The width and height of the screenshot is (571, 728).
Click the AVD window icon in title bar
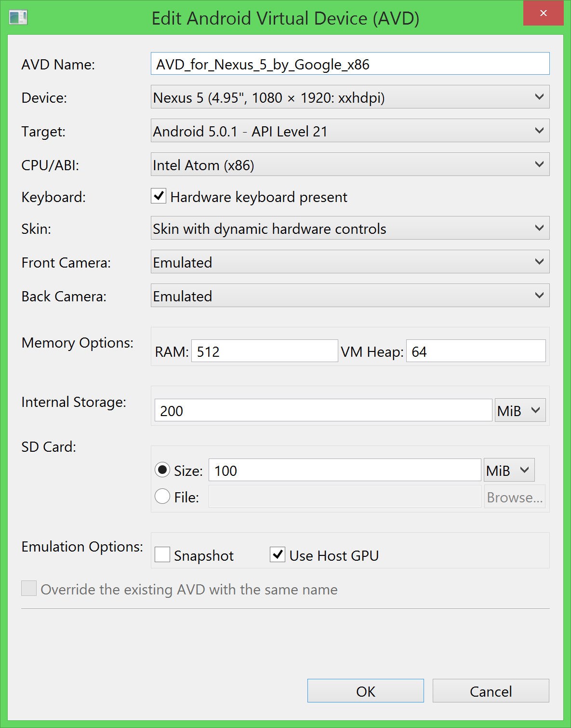click(18, 18)
